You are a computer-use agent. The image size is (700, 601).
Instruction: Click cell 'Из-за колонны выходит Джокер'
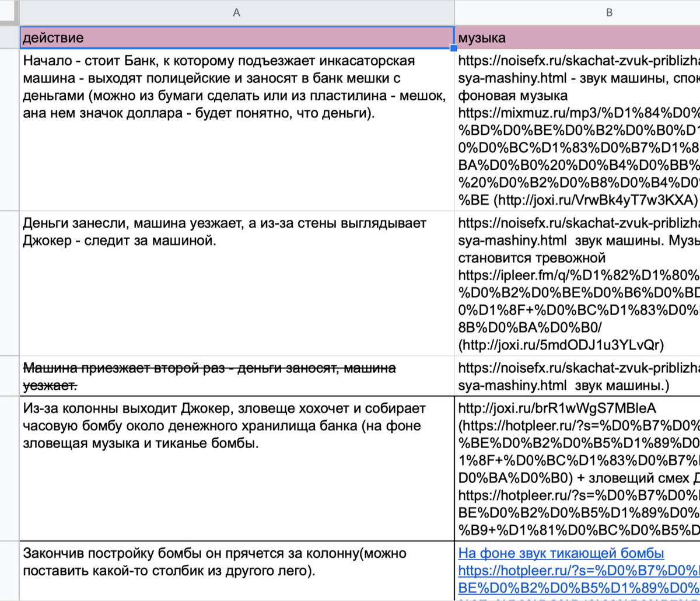237,468
